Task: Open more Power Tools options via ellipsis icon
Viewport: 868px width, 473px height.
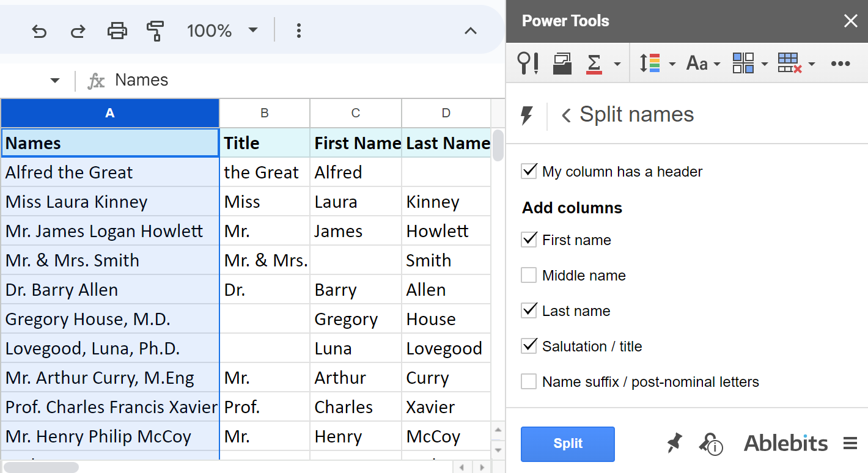Action: (x=841, y=63)
